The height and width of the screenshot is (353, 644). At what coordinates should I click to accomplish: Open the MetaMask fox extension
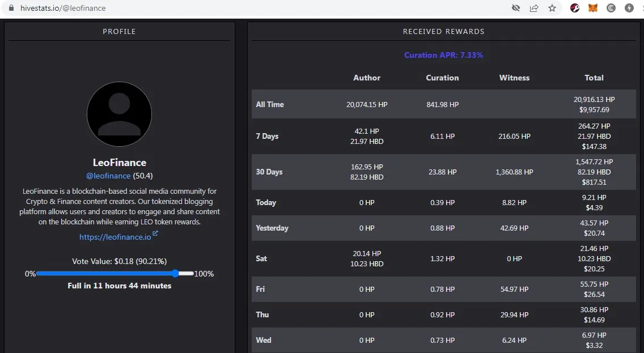click(592, 8)
